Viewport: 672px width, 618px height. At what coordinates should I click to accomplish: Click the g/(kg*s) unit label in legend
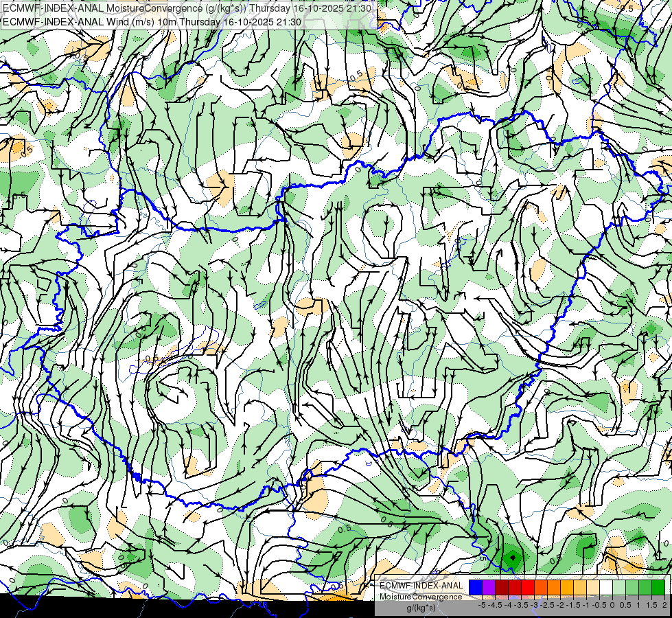pos(421,608)
